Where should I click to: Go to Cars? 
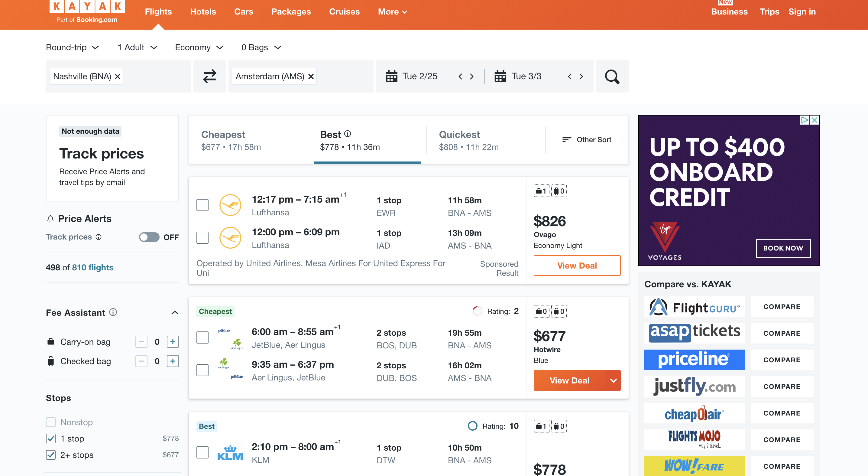pos(244,12)
